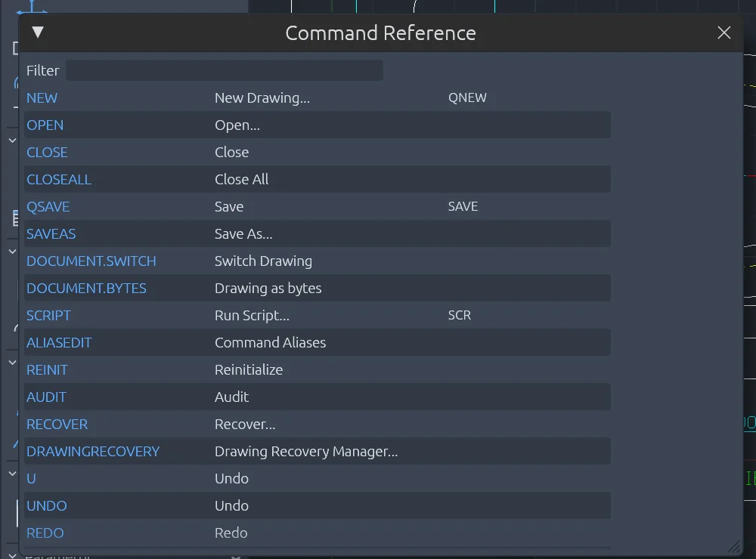The width and height of the screenshot is (756, 559).
Task: Select the QNEW alias text
Action: pos(467,98)
